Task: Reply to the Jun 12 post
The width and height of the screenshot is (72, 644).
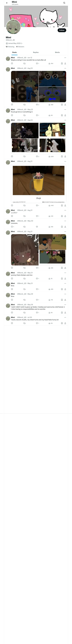Action: click(12, 64)
